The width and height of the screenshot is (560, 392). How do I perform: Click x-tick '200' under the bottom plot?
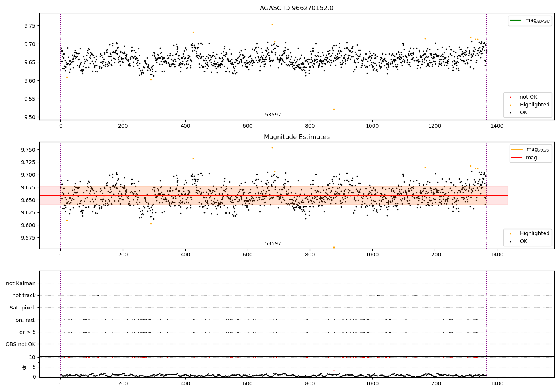(x=123, y=383)
